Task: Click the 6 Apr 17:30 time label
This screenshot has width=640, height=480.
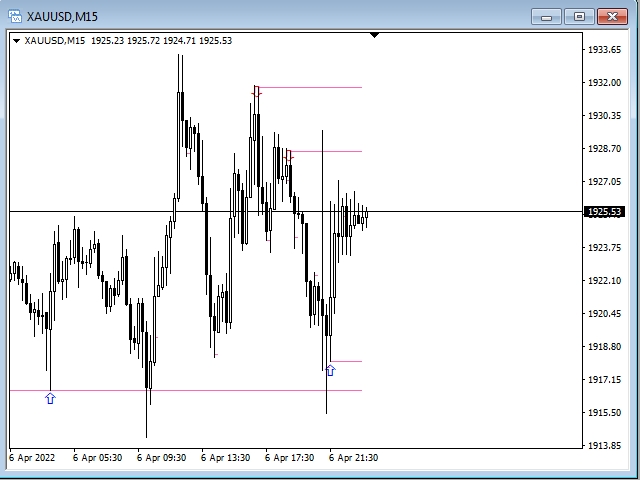Action: [290, 458]
